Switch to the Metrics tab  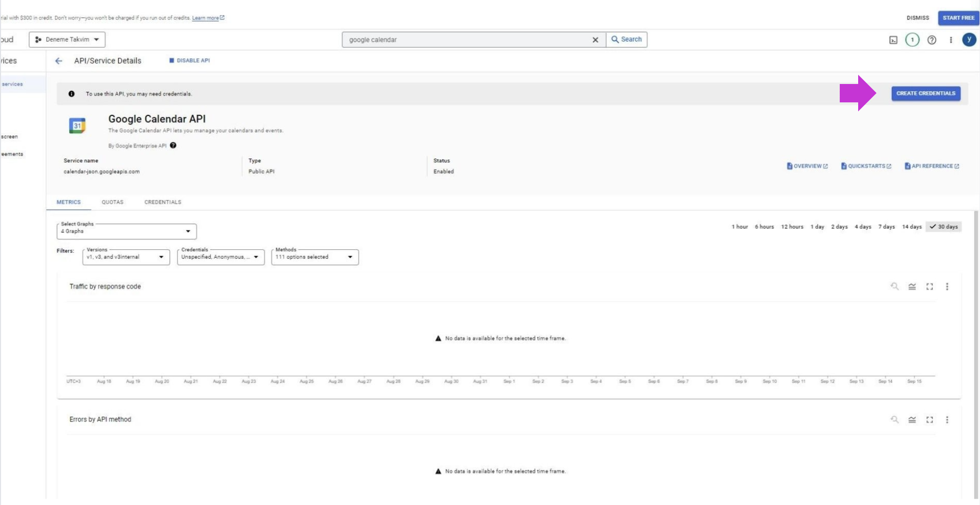click(x=69, y=202)
